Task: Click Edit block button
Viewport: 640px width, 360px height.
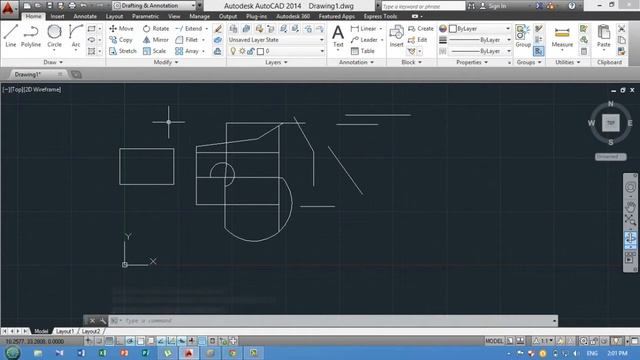Action: (418, 40)
